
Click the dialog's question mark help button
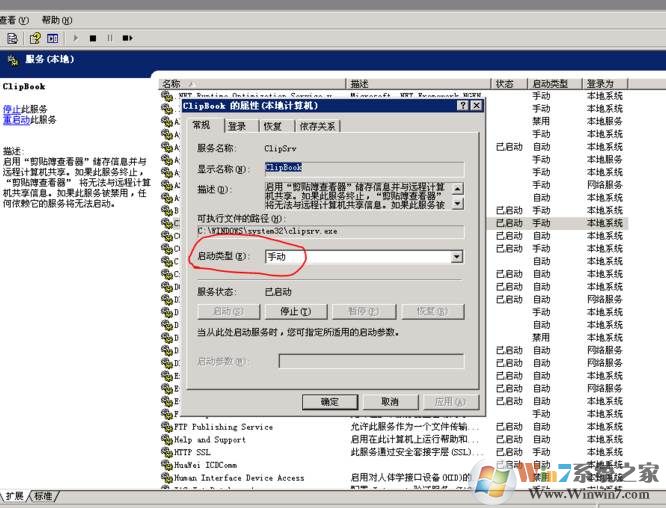pos(462,105)
